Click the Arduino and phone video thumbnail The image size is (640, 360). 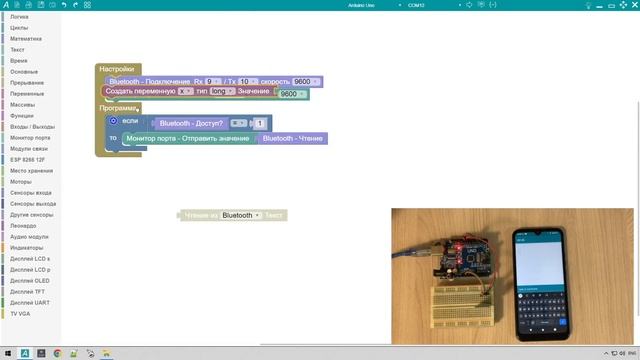pos(512,276)
